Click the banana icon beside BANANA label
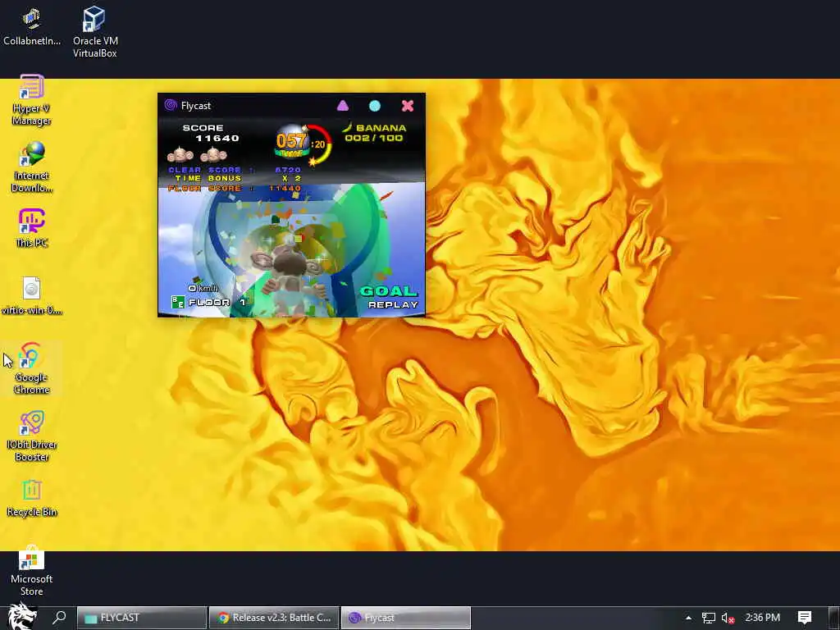840x630 pixels. (348, 127)
